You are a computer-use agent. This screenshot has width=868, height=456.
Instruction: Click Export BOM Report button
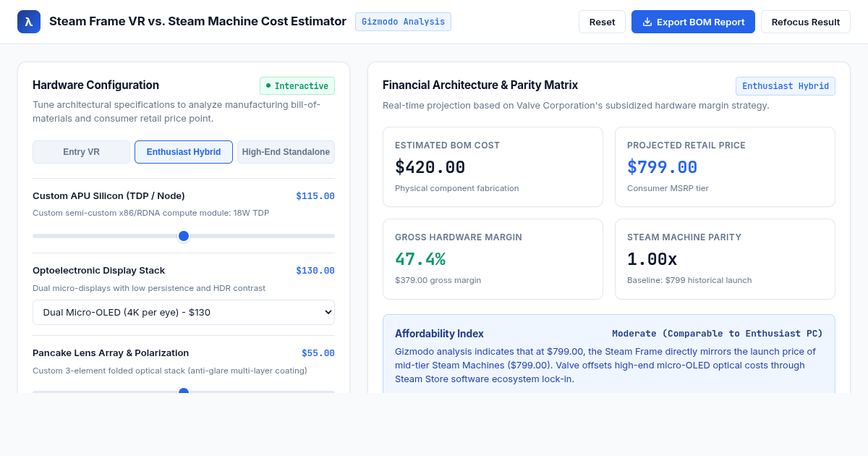(x=693, y=22)
